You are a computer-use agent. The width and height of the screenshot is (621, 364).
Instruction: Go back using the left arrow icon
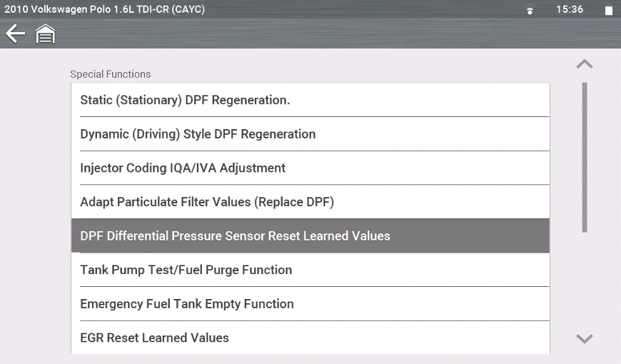15,34
